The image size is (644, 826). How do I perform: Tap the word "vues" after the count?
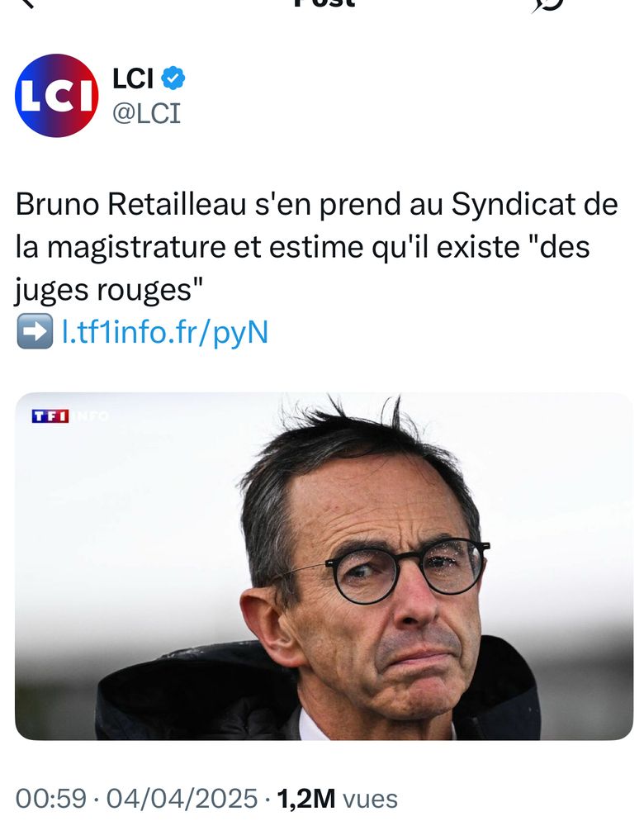tap(370, 799)
